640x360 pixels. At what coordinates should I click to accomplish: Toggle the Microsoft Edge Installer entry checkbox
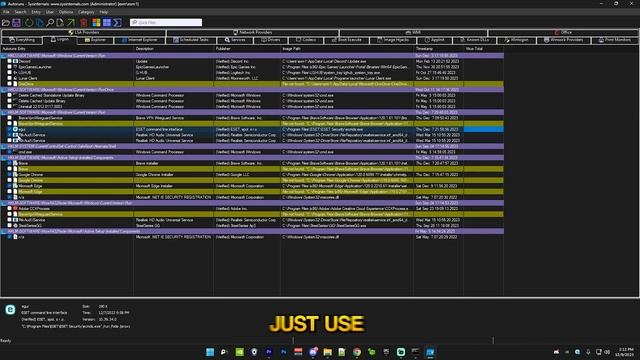pos(9,186)
